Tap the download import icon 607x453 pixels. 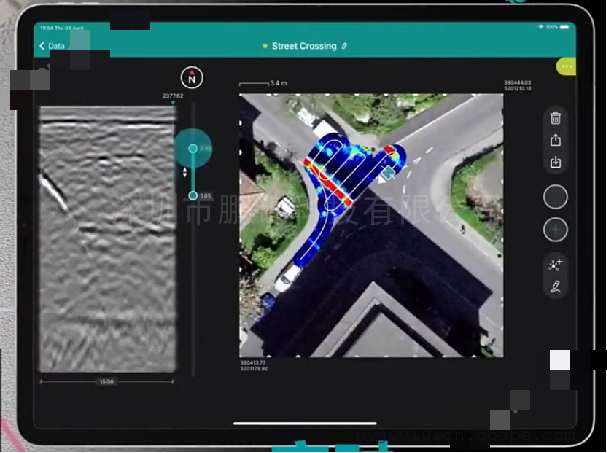(555, 163)
